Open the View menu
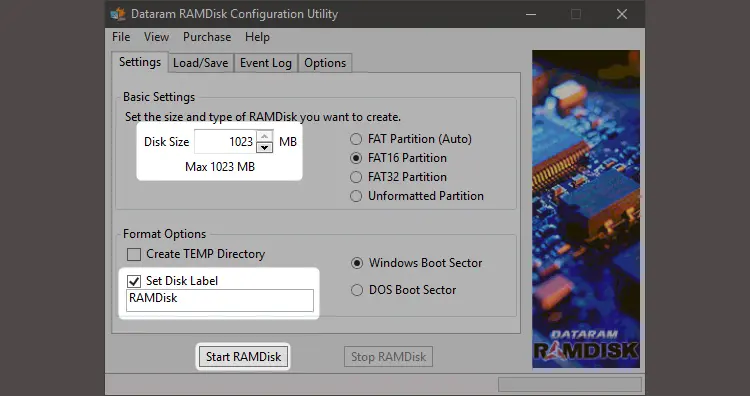This screenshot has height=396, width=750. [156, 37]
